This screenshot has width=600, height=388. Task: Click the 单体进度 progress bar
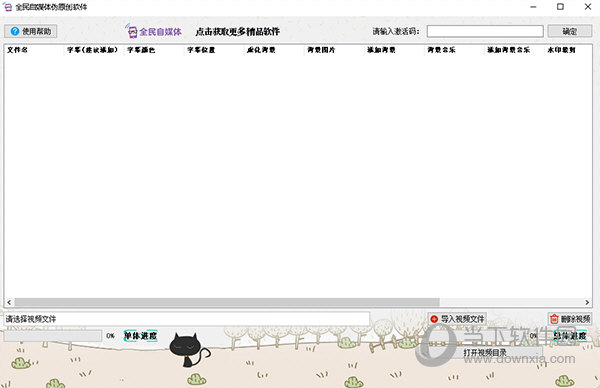pos(53,336)
